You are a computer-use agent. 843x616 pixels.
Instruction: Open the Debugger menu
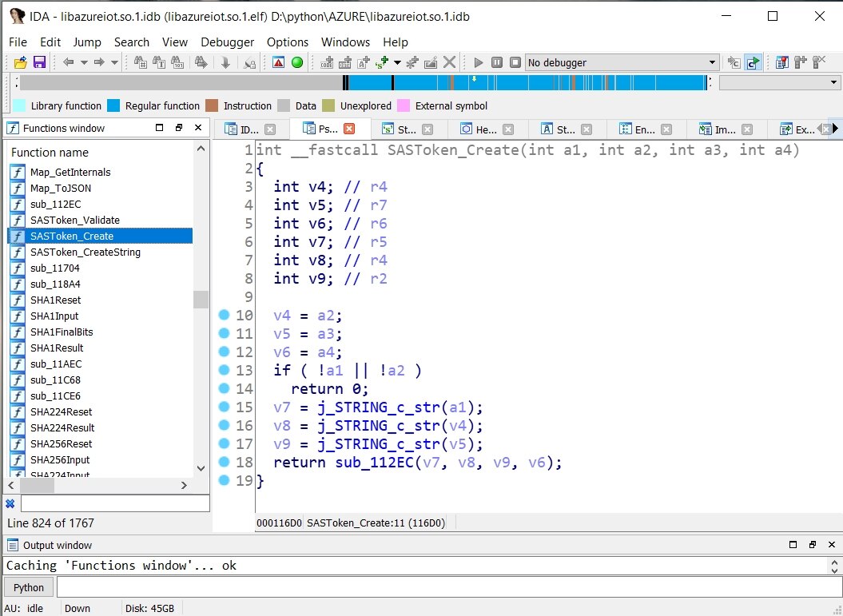227,42
